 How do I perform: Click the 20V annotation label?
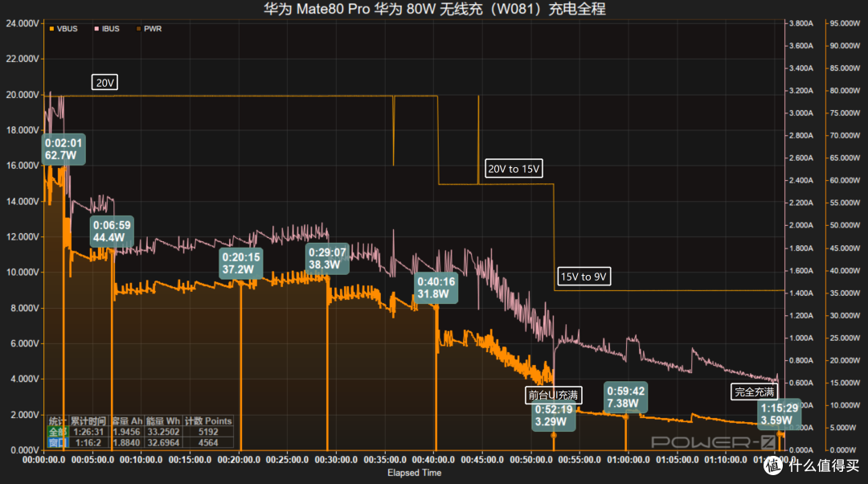coord(104,83)
